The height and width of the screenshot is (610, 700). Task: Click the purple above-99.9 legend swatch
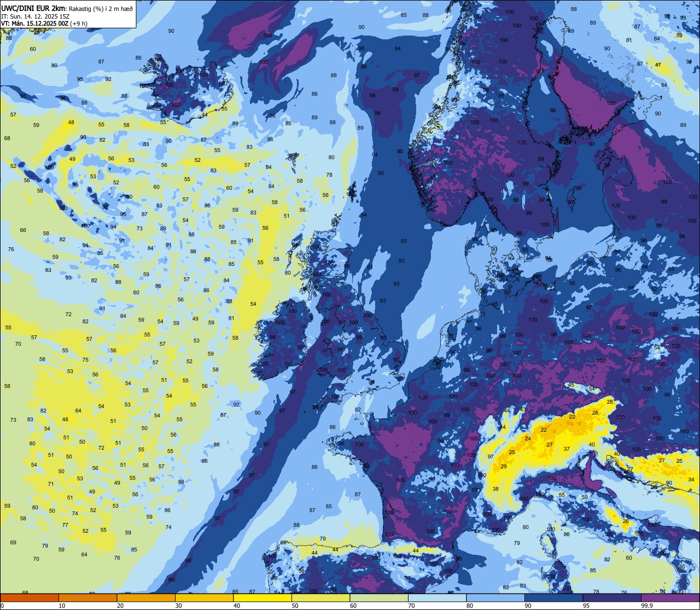click(670, 598)
